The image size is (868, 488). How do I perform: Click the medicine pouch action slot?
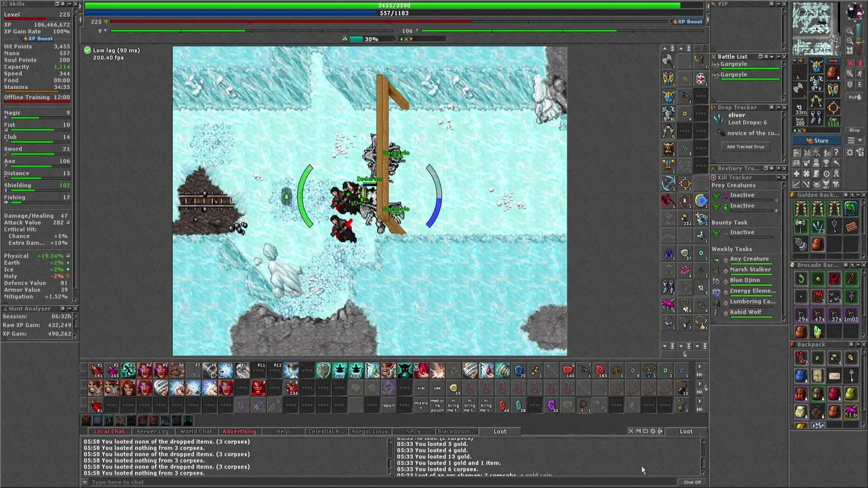pos(437,405)
